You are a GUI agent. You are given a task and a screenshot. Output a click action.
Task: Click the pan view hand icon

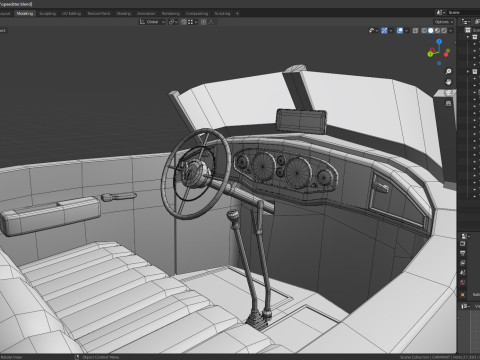coord(448,82)
